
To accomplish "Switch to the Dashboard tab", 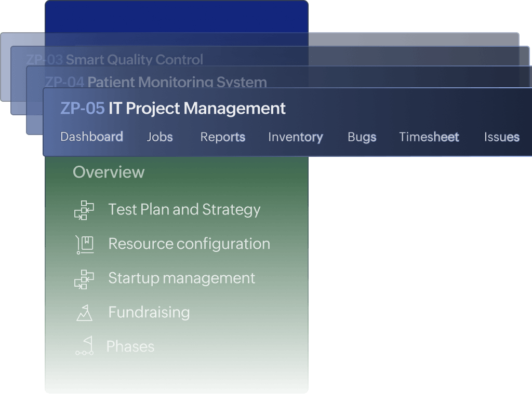I will pyautogui.click(x=91, y=137).
